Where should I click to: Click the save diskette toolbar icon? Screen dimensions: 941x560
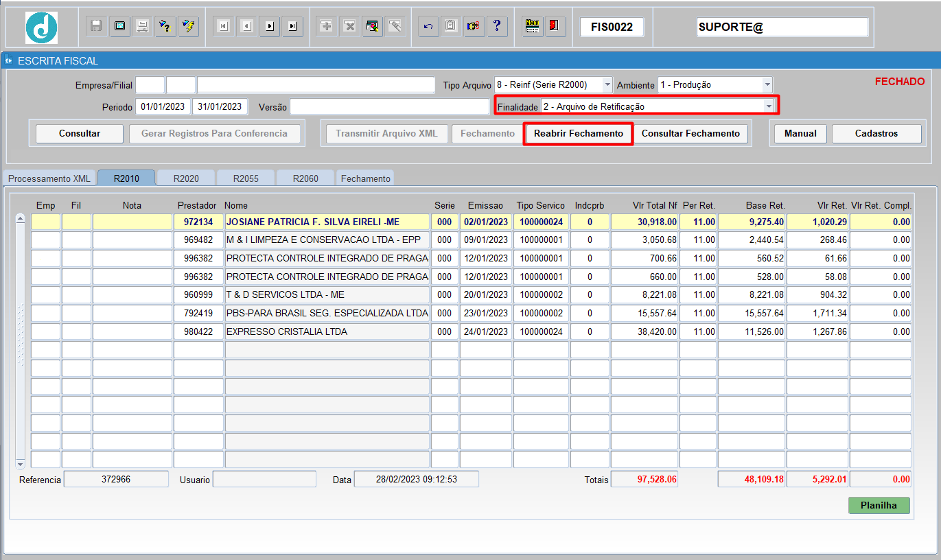[x=97, y=26]
